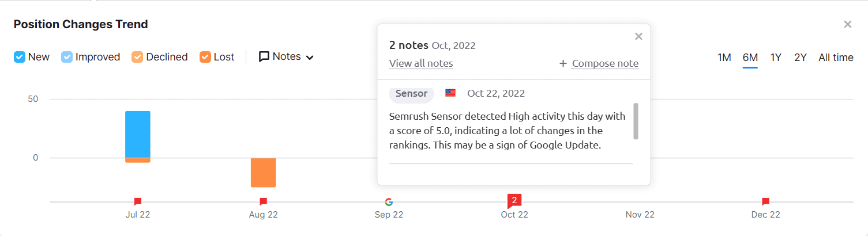Click the red note flag above Dec 22
868x236 pixels.
point(765,201)
